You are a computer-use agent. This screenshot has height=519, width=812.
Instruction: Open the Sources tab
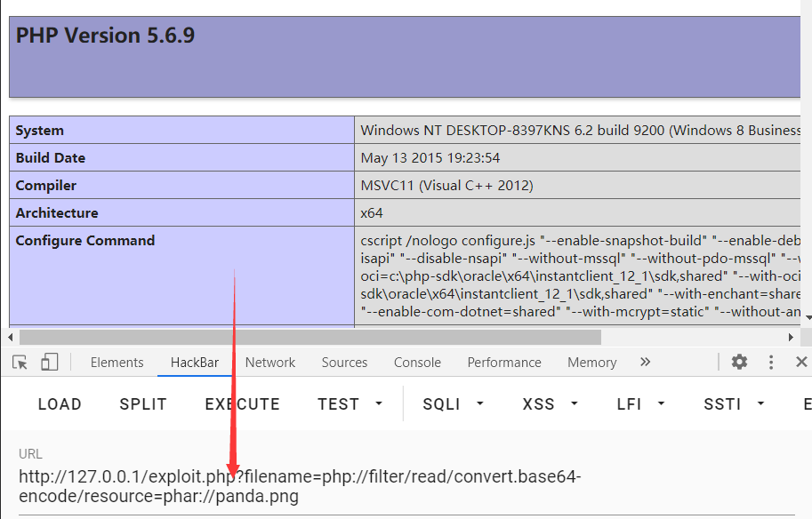pyautogui.click(x=344, y=363)
